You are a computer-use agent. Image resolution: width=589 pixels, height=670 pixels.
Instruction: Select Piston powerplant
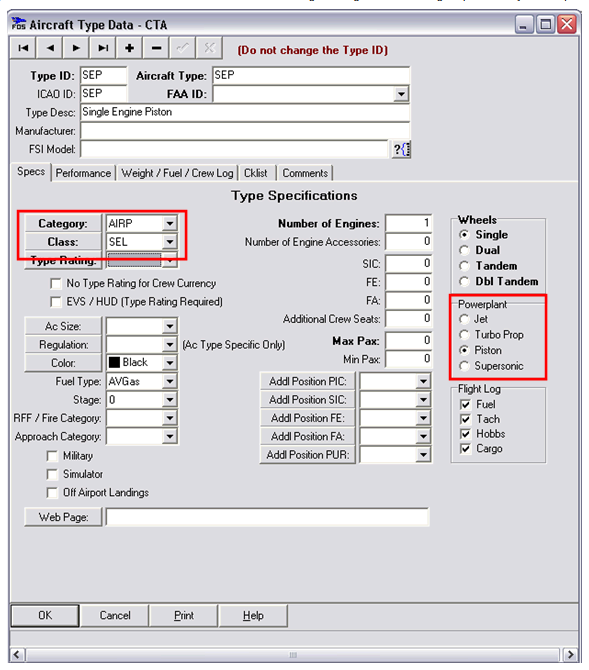pyautogui.click(x=464, y=350)
